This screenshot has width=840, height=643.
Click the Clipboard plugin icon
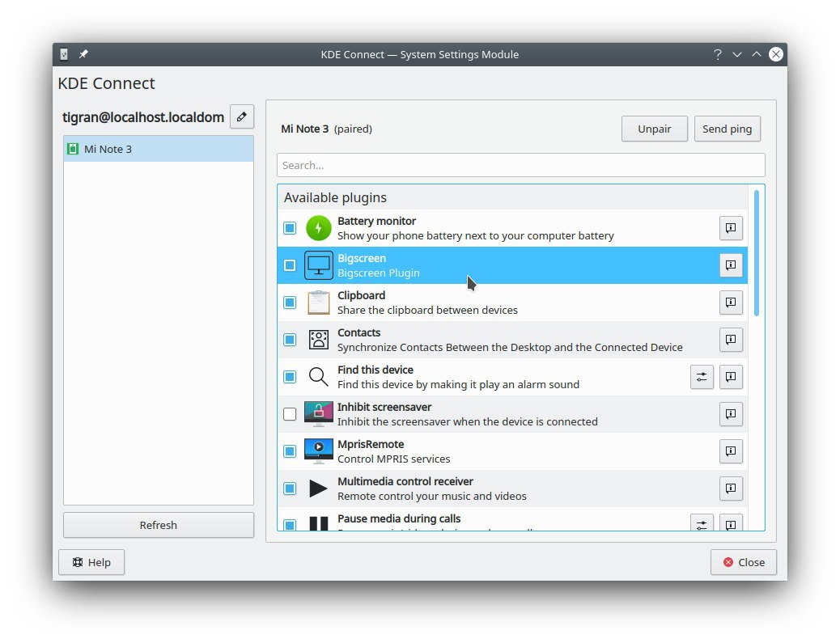tap(318, 302)
